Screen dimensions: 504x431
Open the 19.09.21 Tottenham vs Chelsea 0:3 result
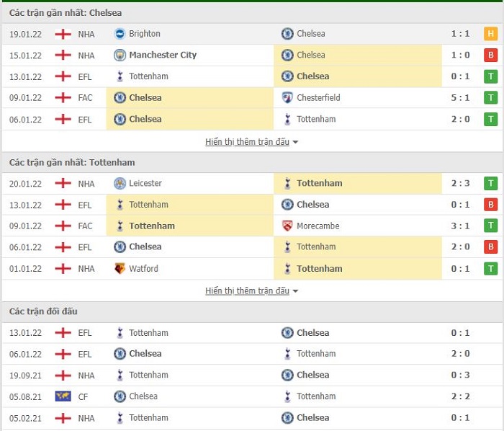click(460, 375)
